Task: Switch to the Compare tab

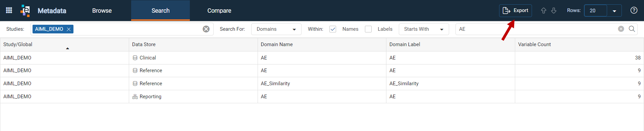Action: click(x=219, y=11)
